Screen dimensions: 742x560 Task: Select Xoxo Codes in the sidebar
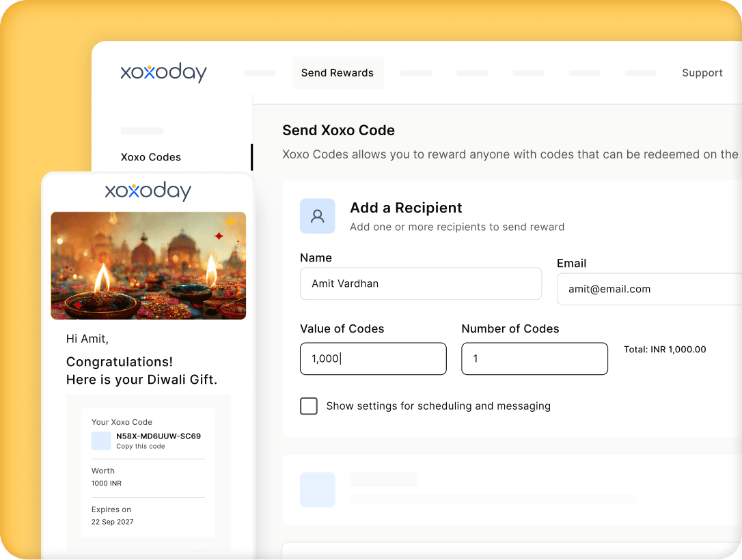(x=151, y=157)
